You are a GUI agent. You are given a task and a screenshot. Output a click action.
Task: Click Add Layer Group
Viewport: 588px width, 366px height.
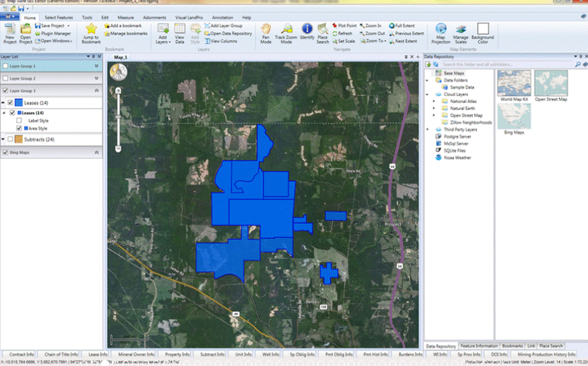[x=223, y=25]
